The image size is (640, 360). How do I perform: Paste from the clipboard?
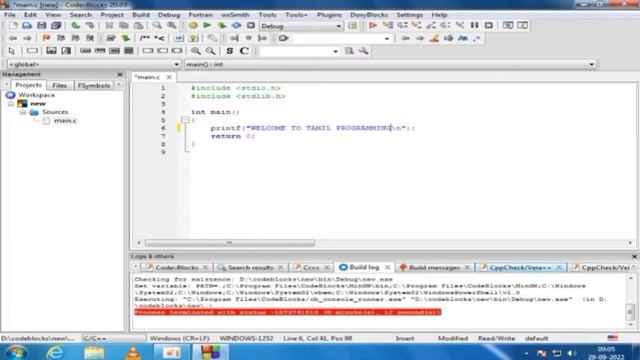point(138,26)
